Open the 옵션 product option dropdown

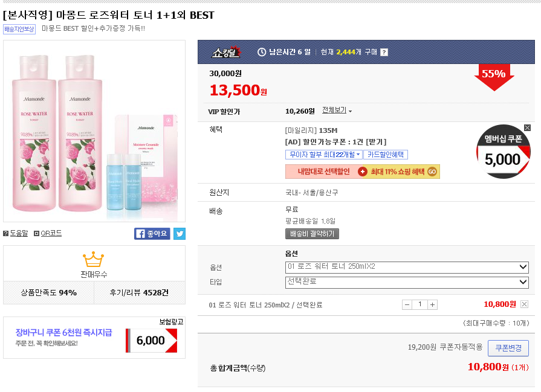coord(407,267)
